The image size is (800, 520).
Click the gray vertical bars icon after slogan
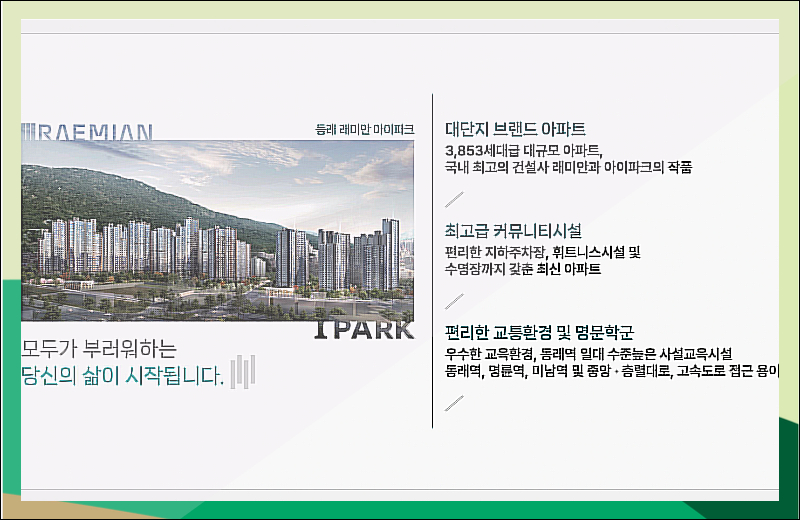click(x=243, y=372)
